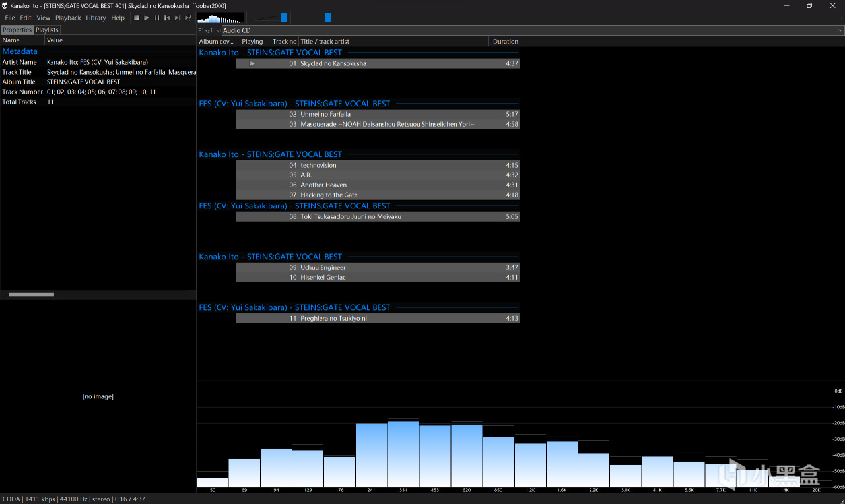Click the Value column header in Properties
The width and height of the screenshot is (845, 504).
(x=121, y=40)
